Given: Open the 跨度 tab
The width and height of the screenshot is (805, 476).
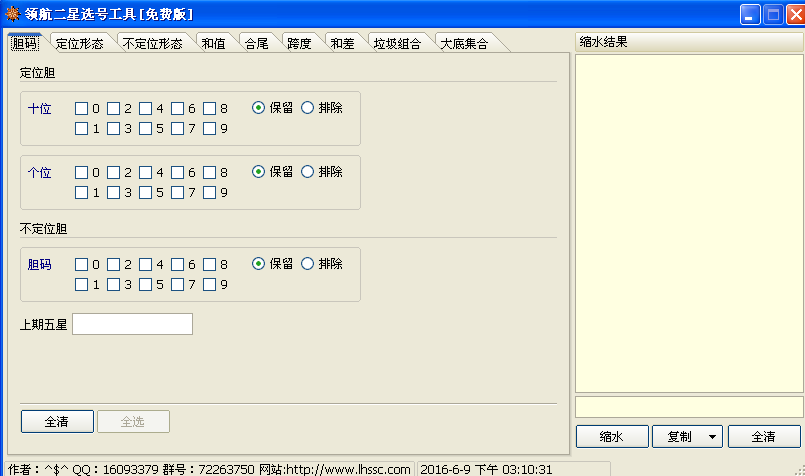Looking at the screenshot, I should click(299, 44).
